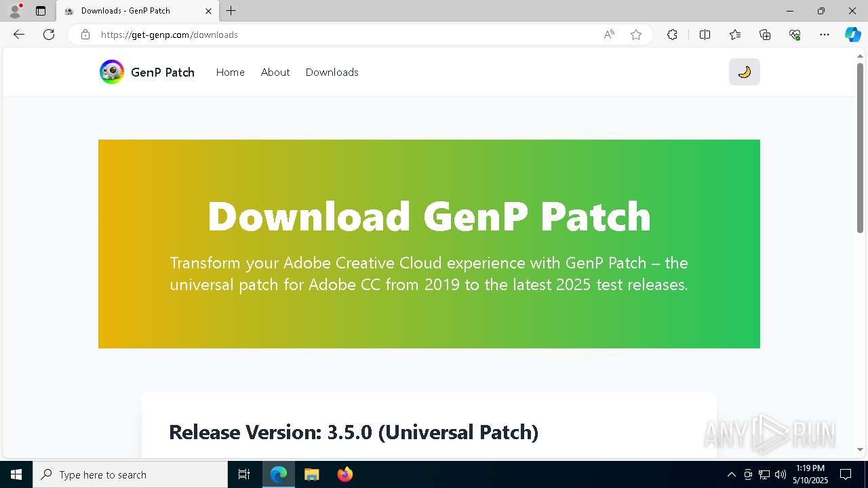Open Split screen view icon
868x488 pixels.
point(705,35)
